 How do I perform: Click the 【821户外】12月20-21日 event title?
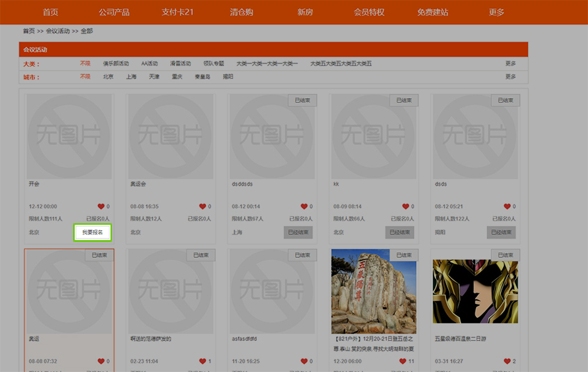click(x=374, y=343)
